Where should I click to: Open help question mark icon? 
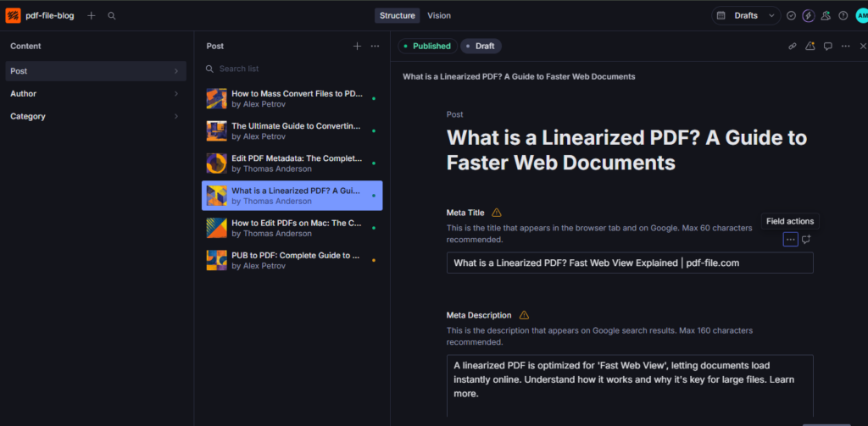tap(843, 15)
